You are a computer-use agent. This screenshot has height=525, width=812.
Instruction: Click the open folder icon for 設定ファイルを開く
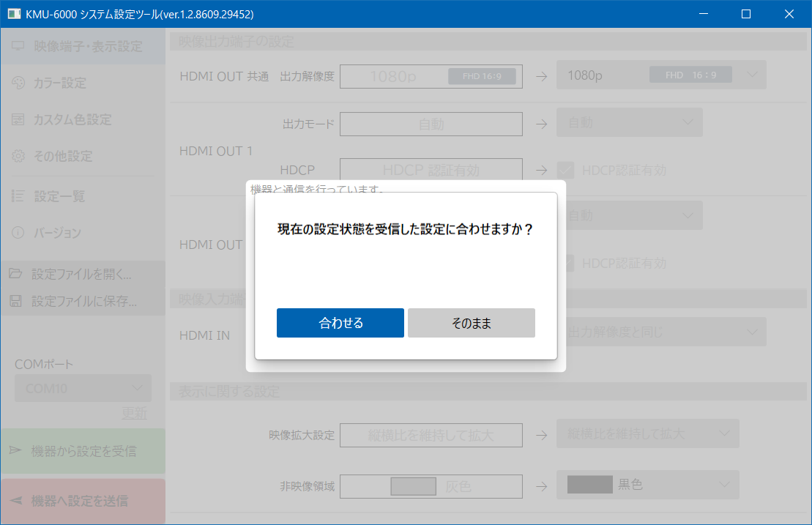pyautogui.click(x=15, y=275)
